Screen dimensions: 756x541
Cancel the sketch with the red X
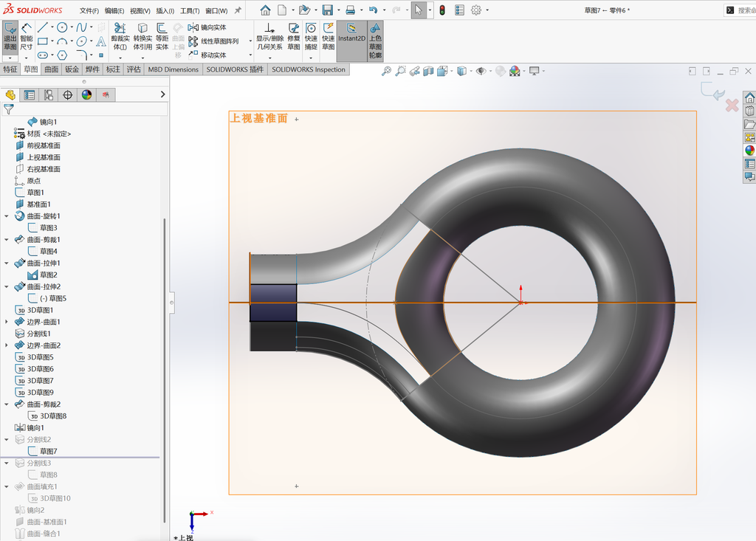coord(732,105)
